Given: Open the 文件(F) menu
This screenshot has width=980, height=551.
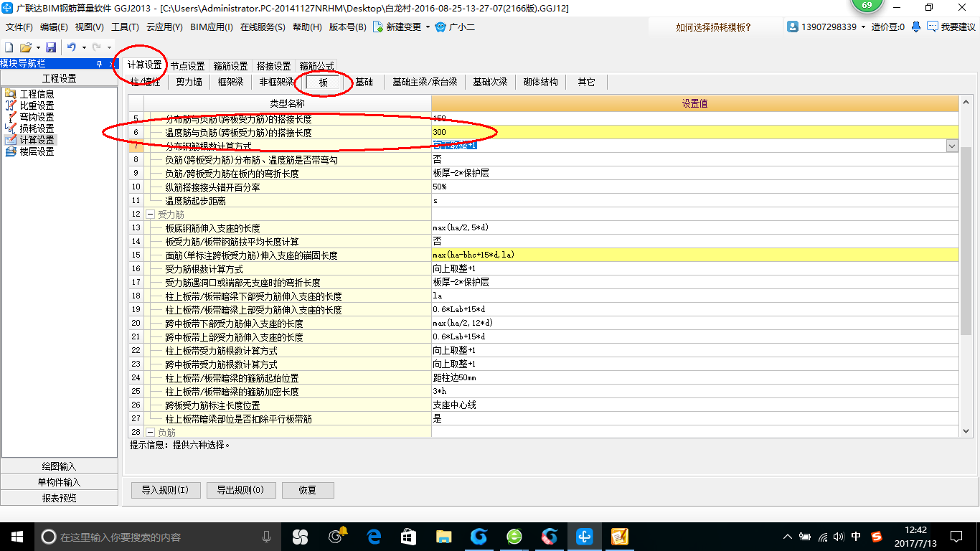Looking at the screenshot, I should 19,27.
